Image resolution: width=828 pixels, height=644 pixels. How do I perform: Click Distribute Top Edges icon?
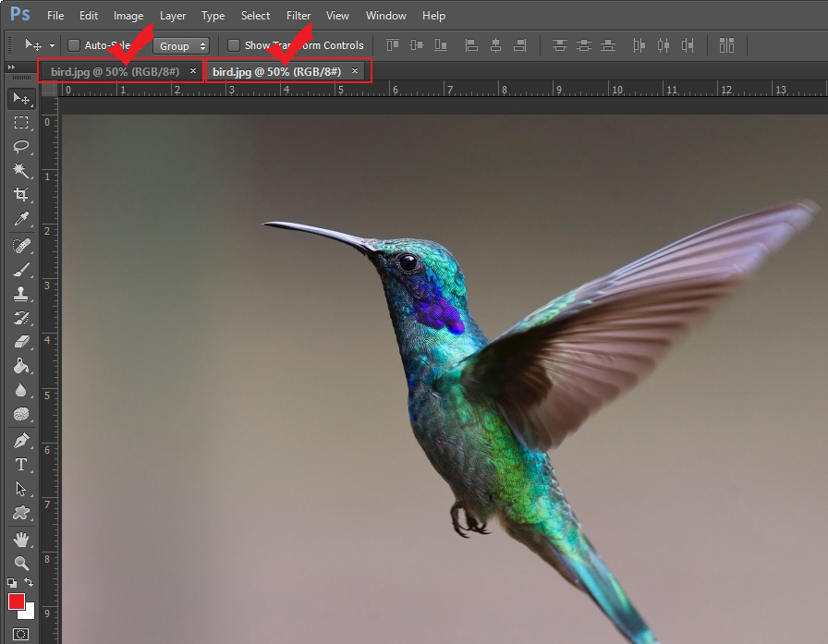(560, 45)
